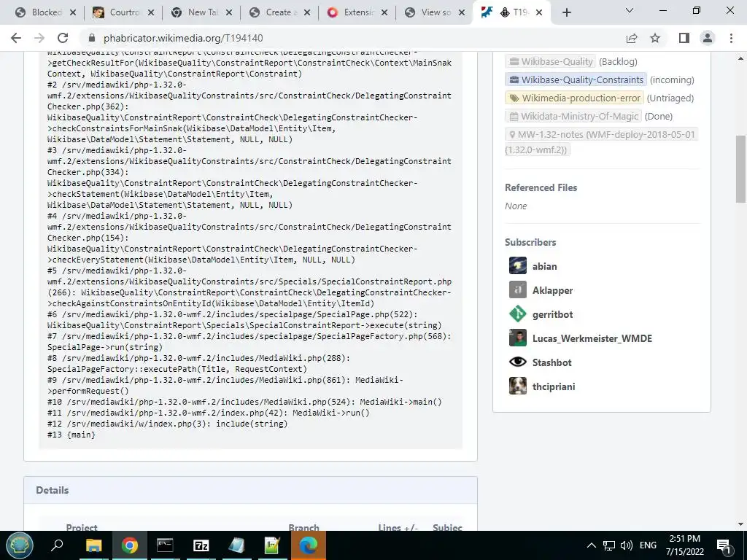Open subscriber Stashbot's profile

coord(551,362)
